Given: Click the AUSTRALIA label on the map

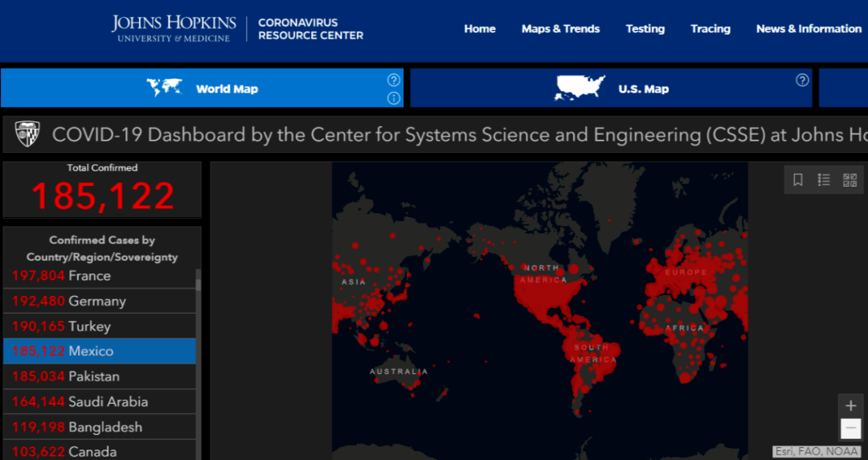Looking at the screenshot, I should [399, 372].
